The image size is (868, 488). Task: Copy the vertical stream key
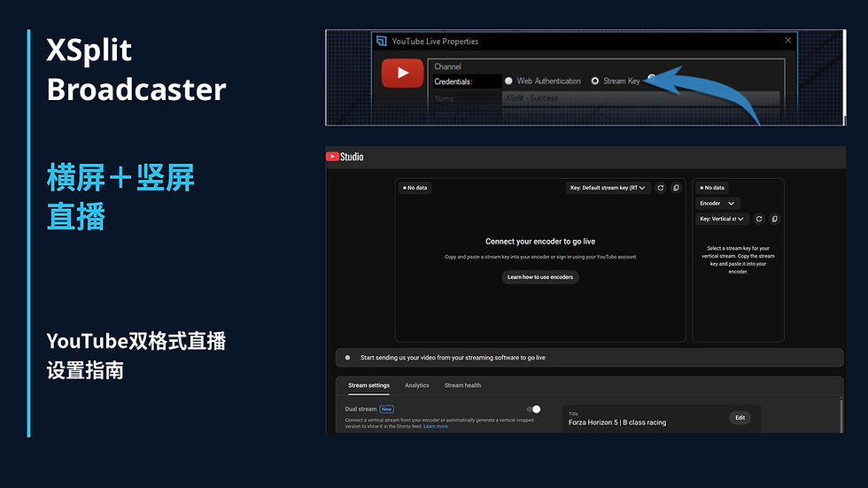pos(774,219)
